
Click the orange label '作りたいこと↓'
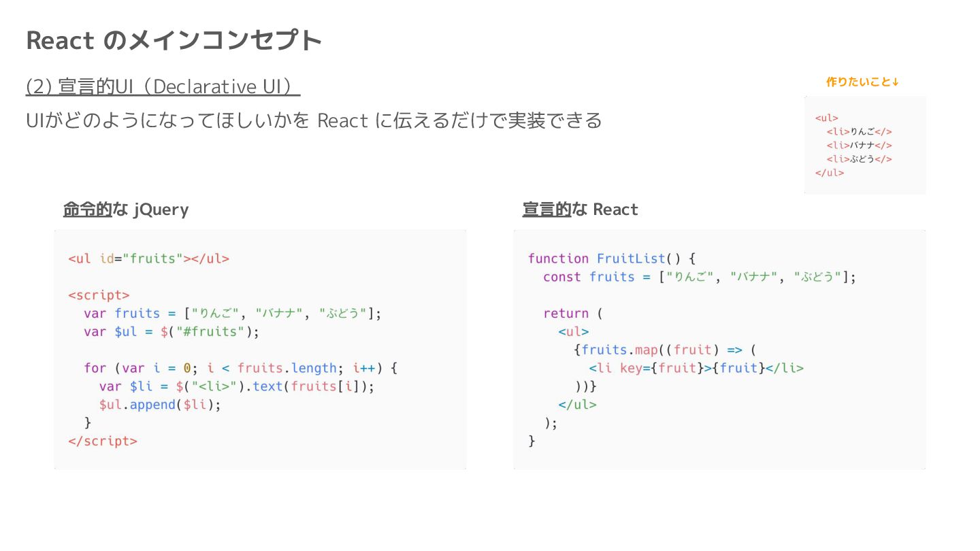[862, 82]
